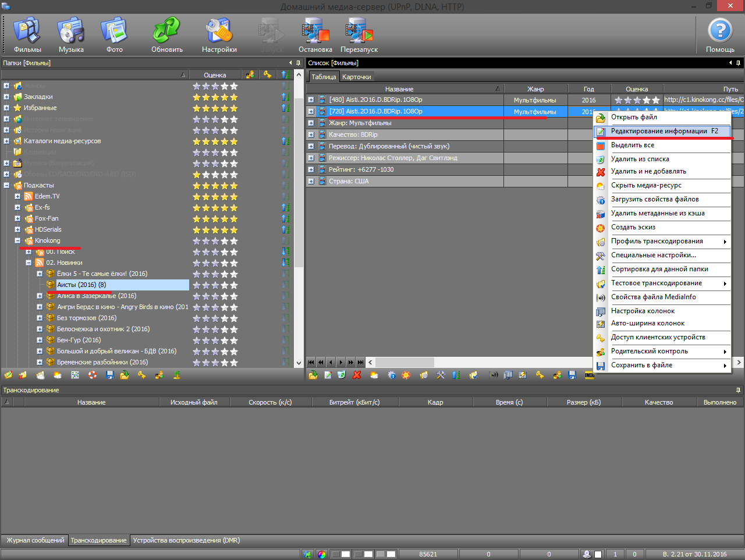This screenshot has width=745, height=560.
Task: Open Настройки settings icon
Action: tap(219, 34)
